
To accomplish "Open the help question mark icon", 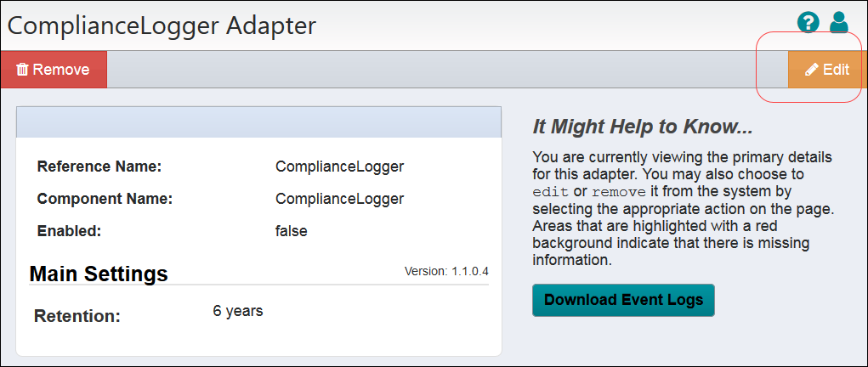I will [x=808, y=23].
